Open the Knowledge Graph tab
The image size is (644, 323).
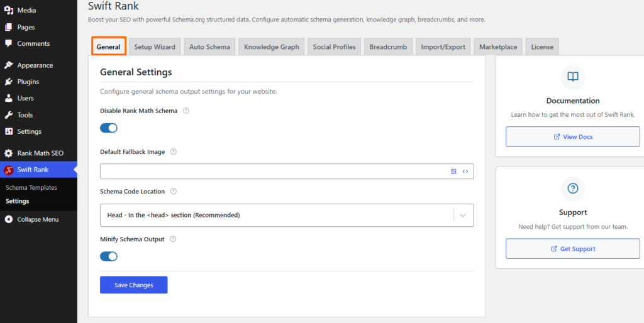[x=272, y=47]
